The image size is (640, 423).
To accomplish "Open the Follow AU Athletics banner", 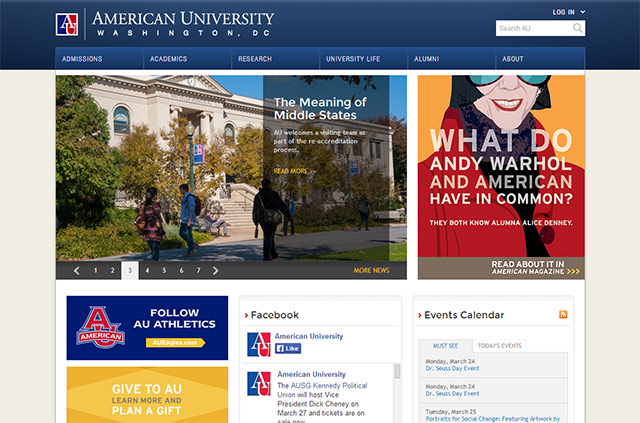I will click(x=147, y=328).
